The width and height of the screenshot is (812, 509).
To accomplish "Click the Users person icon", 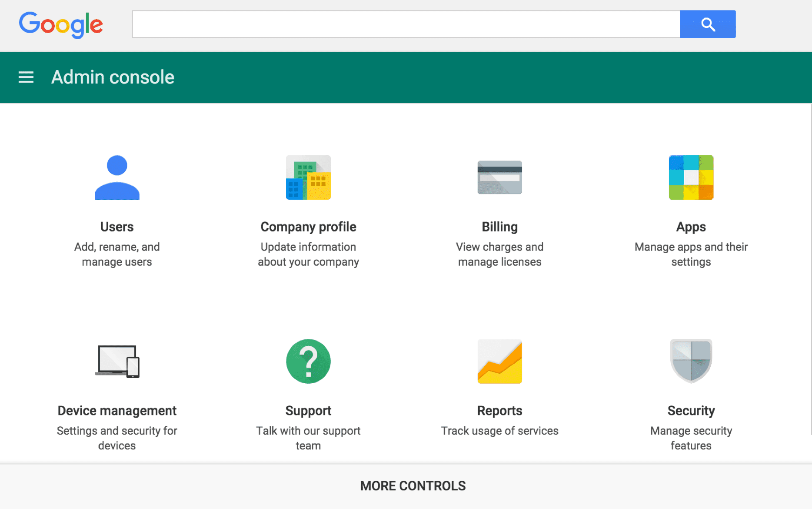I will pos(117,177).
